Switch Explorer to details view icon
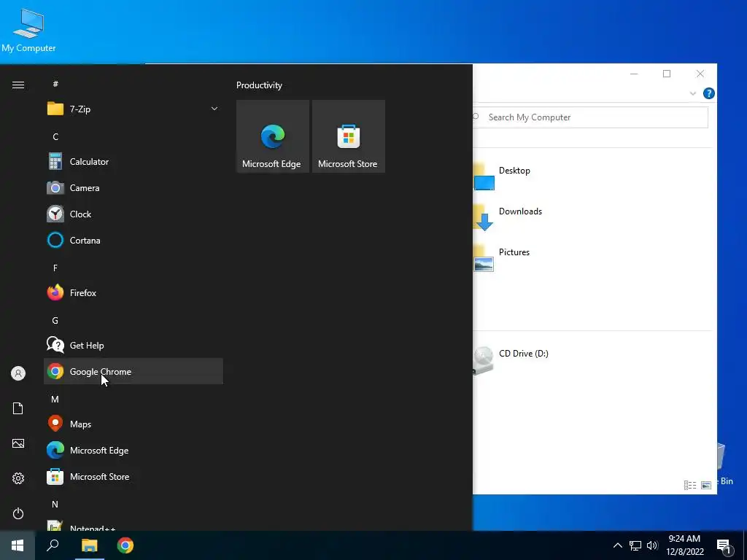The height and width of the screenshot is (560, 747). (690, 485)
